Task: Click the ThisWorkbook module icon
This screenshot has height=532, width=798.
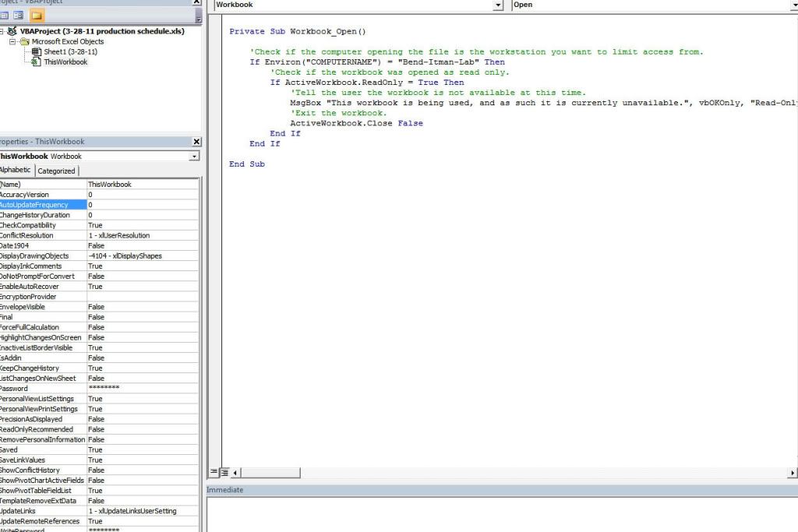Action: click(36, 62)
